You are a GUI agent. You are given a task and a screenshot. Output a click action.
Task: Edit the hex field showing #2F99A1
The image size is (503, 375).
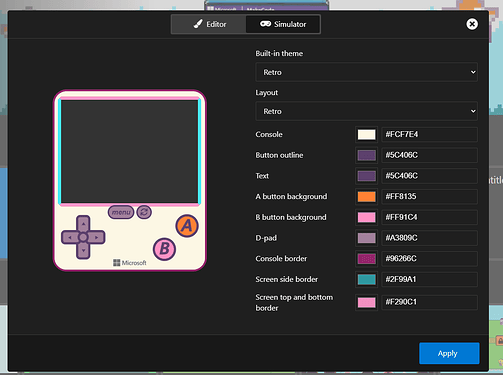click(x=429, y=279)
